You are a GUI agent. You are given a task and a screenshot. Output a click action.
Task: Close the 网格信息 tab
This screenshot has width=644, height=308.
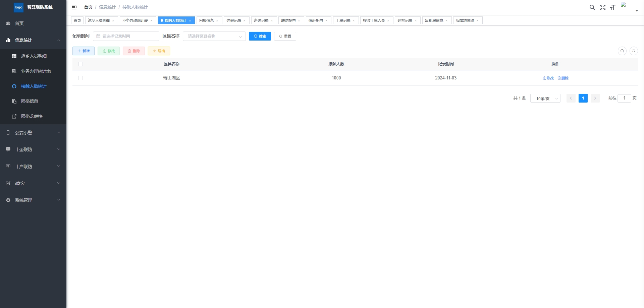pos(217,21)
